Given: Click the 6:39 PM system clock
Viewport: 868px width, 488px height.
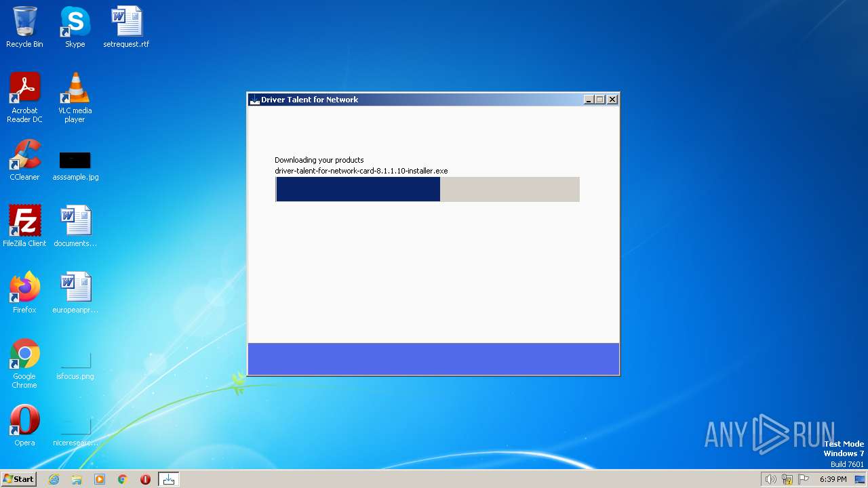Looking at the screenshot, I should (x=833, y=479).
